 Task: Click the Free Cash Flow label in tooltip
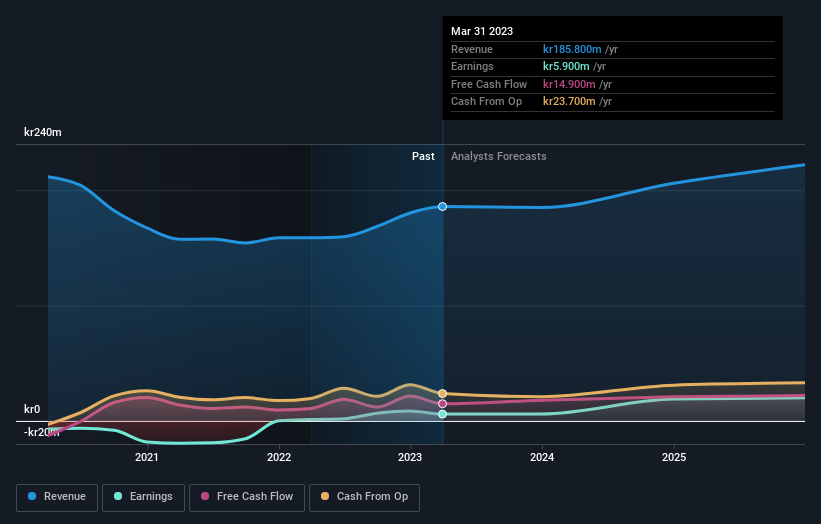[x=489, y=84]
